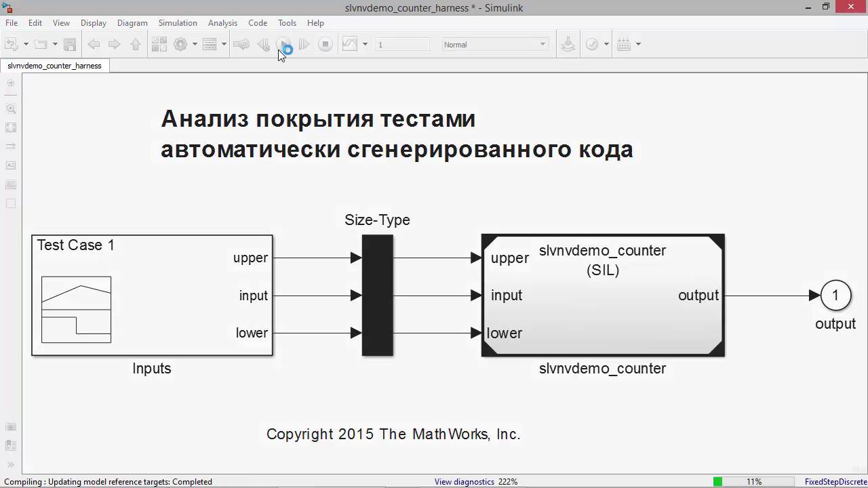Click the Model Advisor checkmark icon
868x488 pixels.
pyautogui.click(x=592, y=45)
